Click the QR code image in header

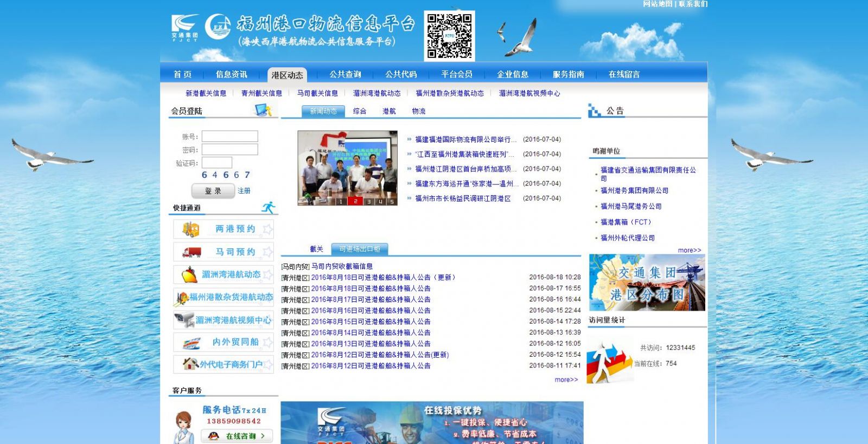[449, 36]
